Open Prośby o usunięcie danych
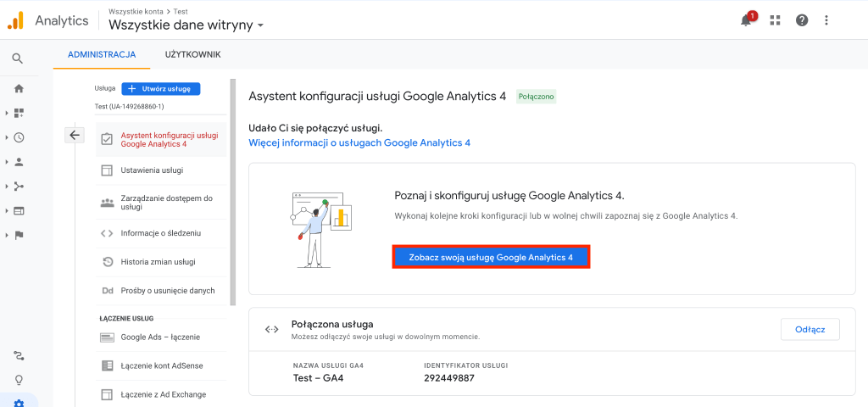This screenshot has height=407, width=868. [161, 291]
